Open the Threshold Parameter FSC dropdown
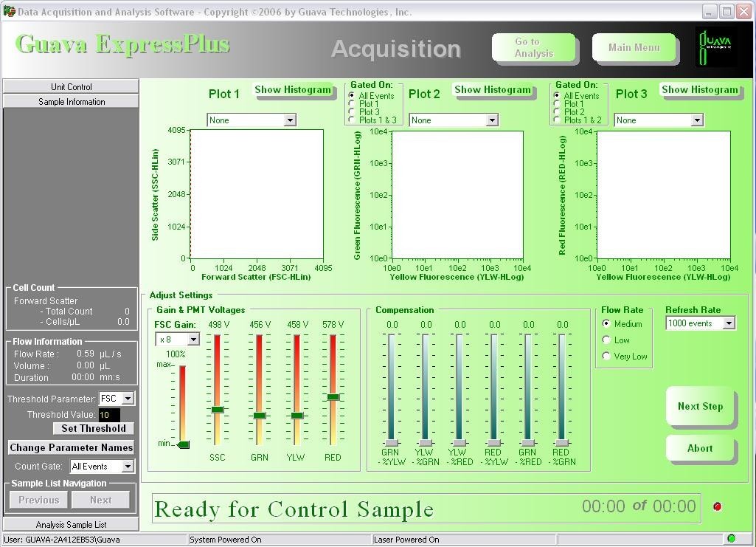This screenshot has width=756, height=547. click(x=117, y=399)
